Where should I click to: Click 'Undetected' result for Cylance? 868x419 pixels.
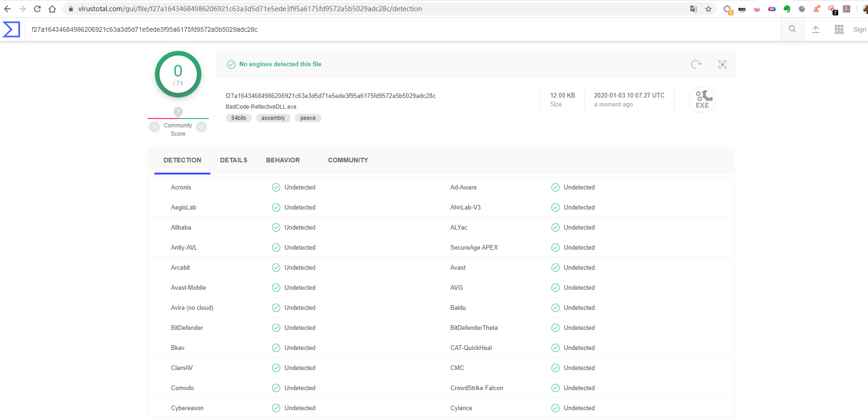[x=579, y=408]
